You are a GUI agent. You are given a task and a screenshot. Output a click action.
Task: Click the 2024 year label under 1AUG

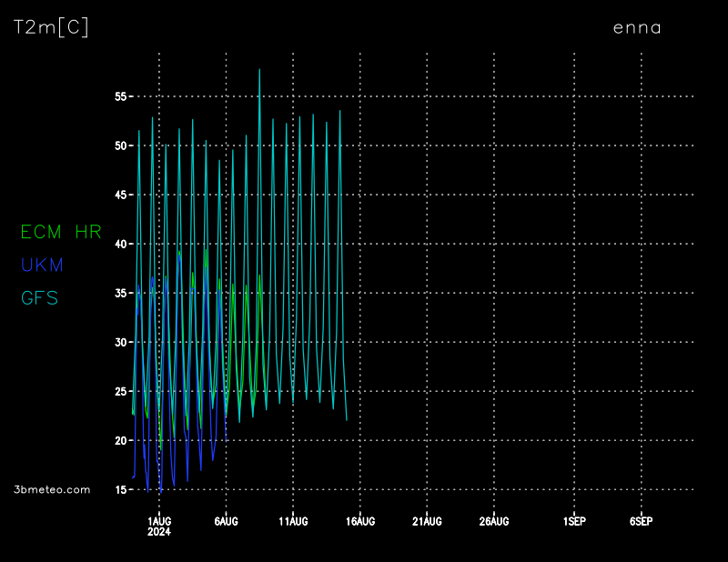159,532
